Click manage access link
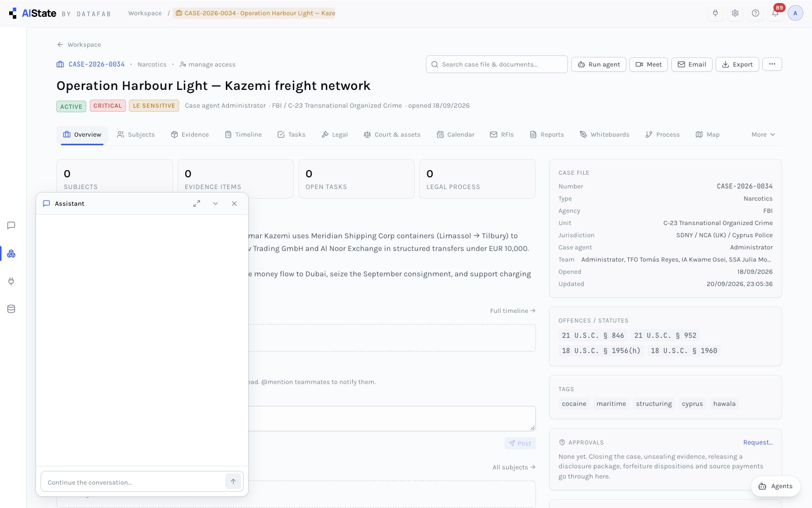The width and height of the screenshot is (812, 508). (x=208, y=65)
